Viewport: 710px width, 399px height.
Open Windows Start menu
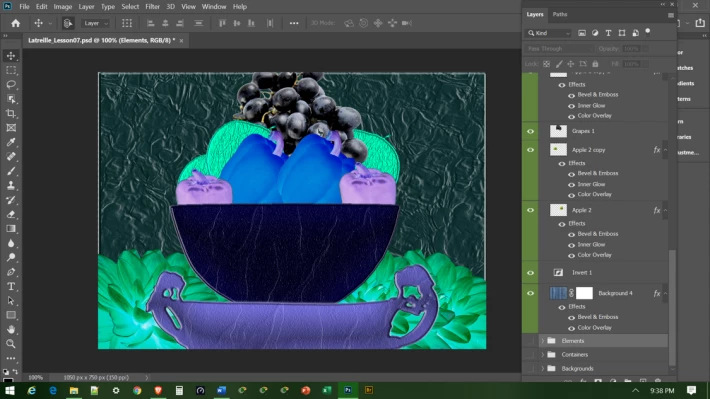(x=10, y=390)
